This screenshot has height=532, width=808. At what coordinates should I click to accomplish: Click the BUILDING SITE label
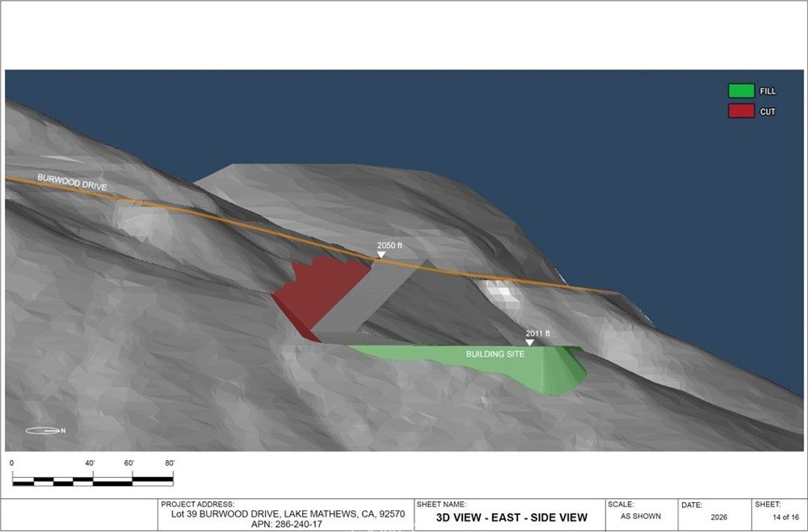pyautogui.click(x=495, y=354)
